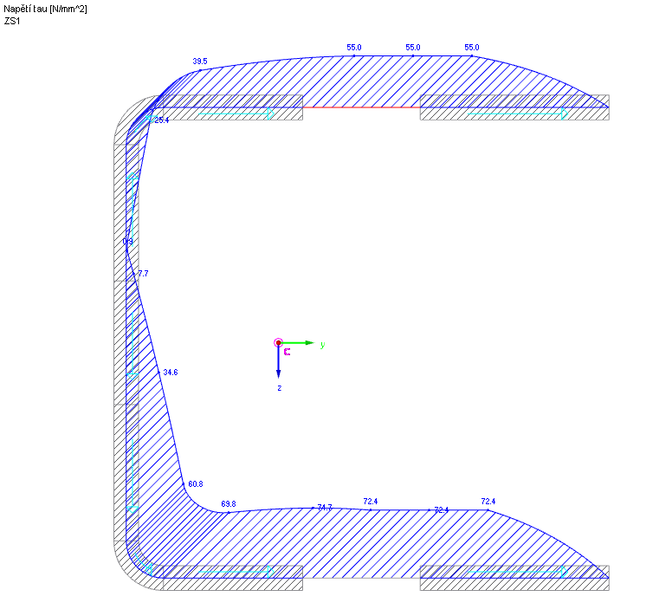Click the red line across top flange gap
Image resolution: width=672 pixels, height=616 pixels.
coord(361,107)
